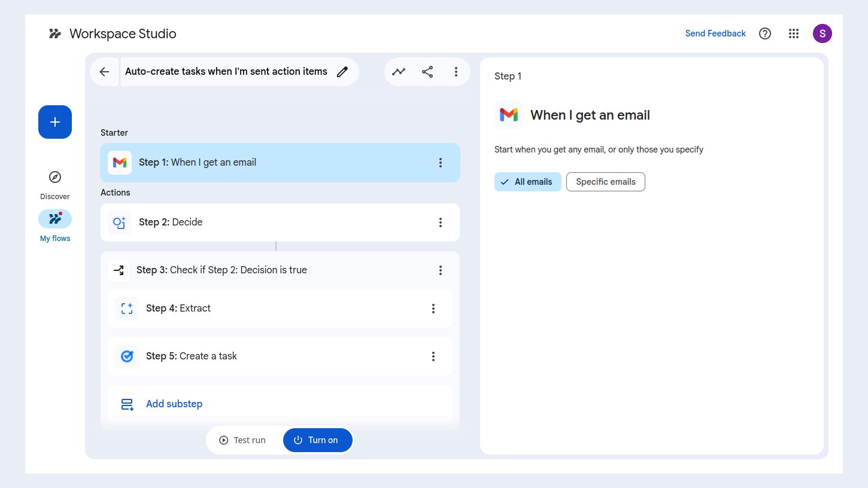Open the three-dot menu for Step 2
This screenshot has height=488, width=868.
pyautogui.click(x=441, y=222)
